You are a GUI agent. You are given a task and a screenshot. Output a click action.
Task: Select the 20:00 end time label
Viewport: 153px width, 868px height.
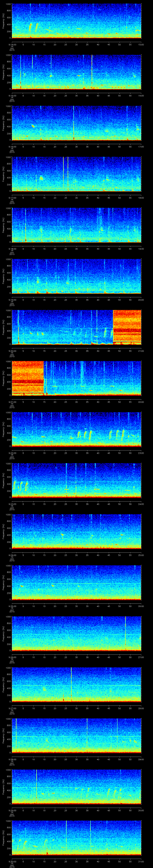coord(141,300)
